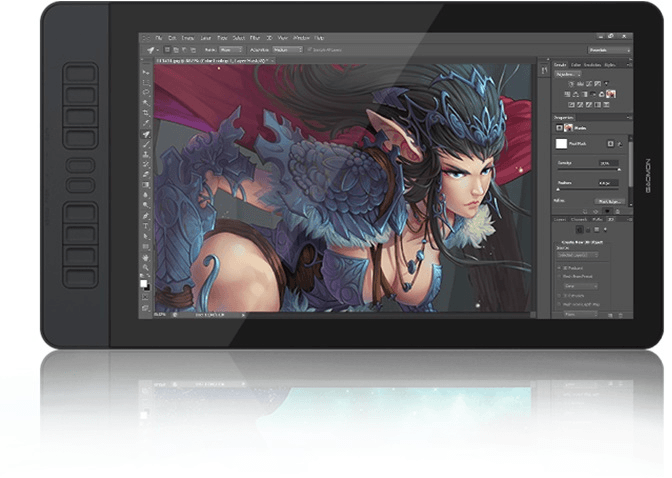Open the Plane depth map dropdown
This screenshot has width=672, height=478.
tap(581, 314)
